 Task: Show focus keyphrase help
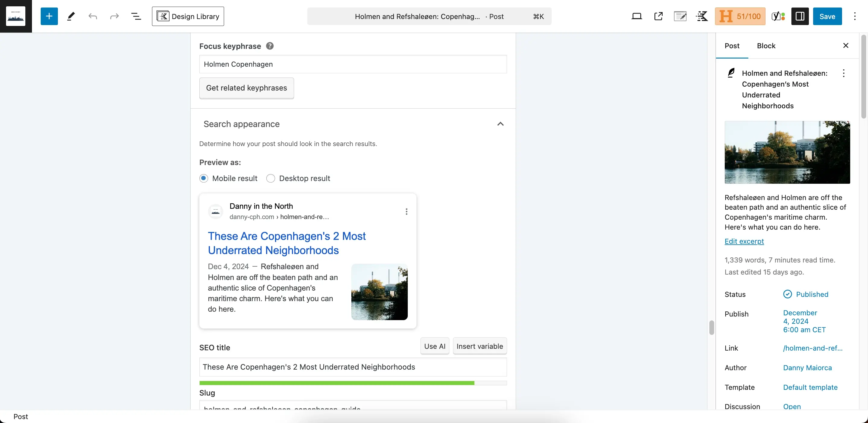[x=270, y=46]
